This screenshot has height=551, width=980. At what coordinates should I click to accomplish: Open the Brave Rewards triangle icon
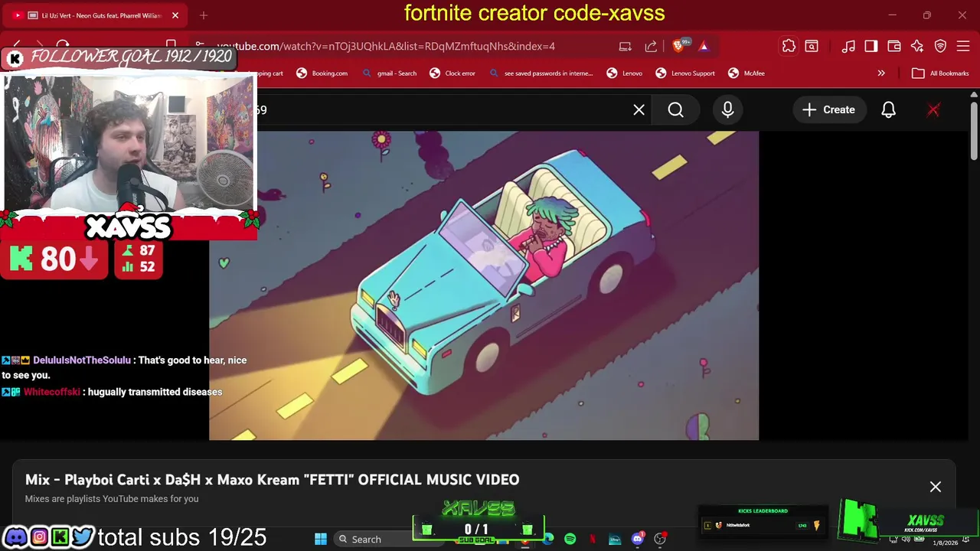tap(704, 46)
